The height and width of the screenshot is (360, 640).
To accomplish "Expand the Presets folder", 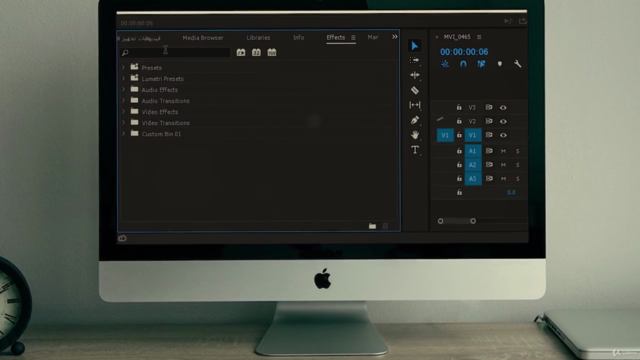I will [123, 67].
